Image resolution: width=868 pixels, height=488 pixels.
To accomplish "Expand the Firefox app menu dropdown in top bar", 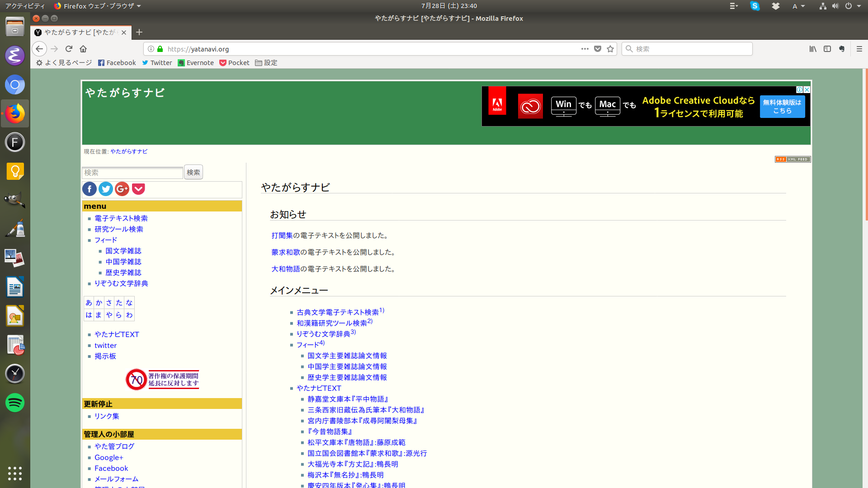I will [x=98, y=6].
